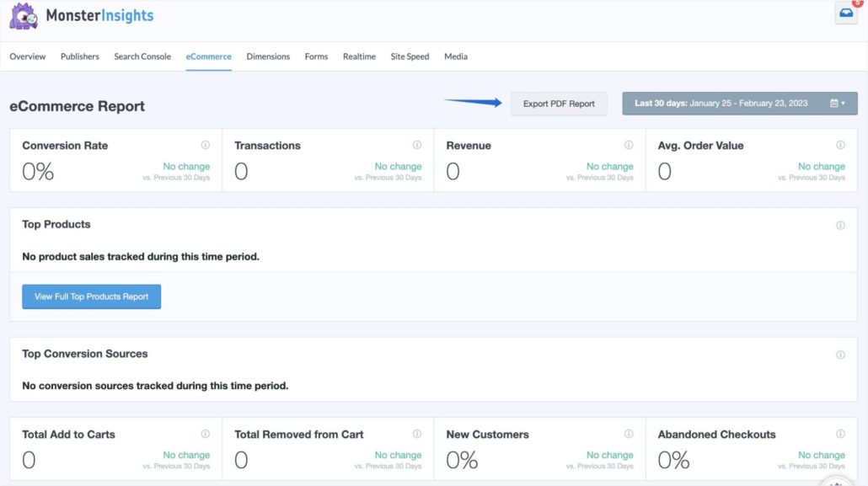This screenshot has width=868, height=486.
Task: Open the notifications inbox icon
Action: click(x=846, y=13)
